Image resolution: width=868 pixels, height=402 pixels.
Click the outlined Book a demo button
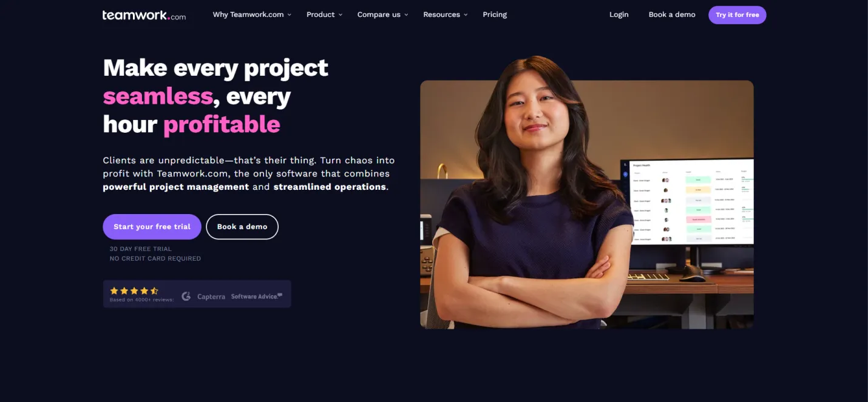point(242,227)
